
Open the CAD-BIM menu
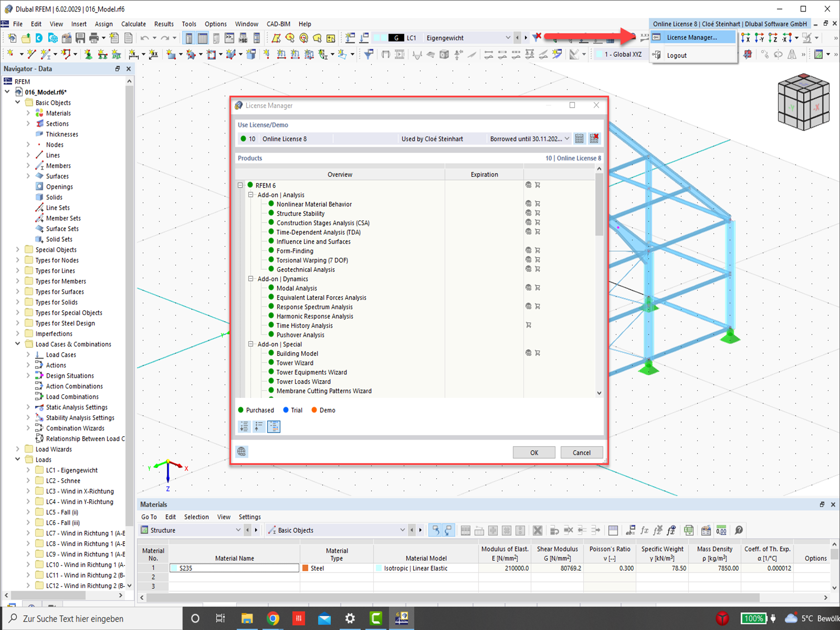pos(278,24)
